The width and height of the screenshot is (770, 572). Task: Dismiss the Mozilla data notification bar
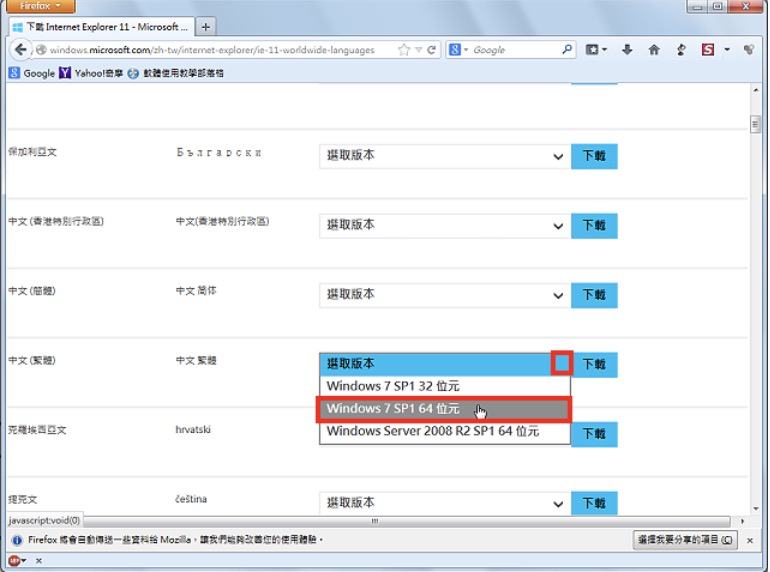(x=750, y=540)
